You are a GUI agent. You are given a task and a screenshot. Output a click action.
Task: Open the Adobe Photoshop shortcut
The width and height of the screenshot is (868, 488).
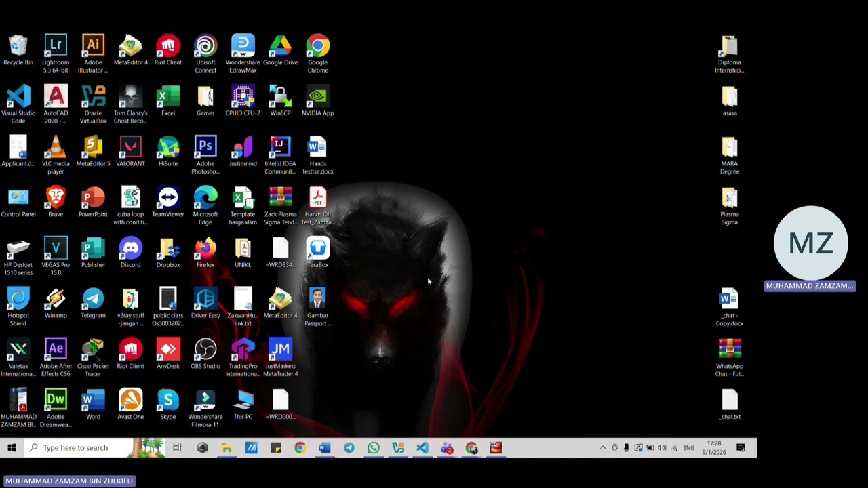(205, 156)
